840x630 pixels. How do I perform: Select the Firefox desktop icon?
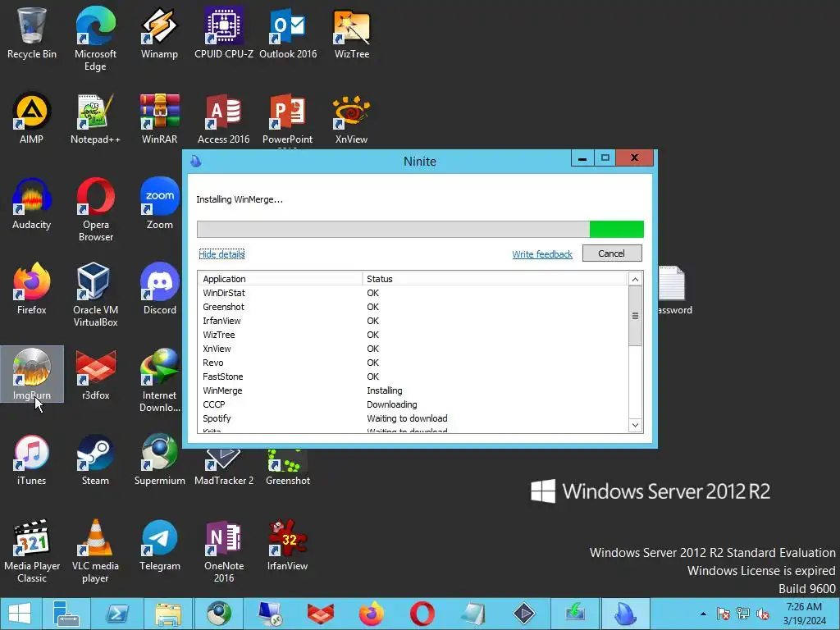32,289
